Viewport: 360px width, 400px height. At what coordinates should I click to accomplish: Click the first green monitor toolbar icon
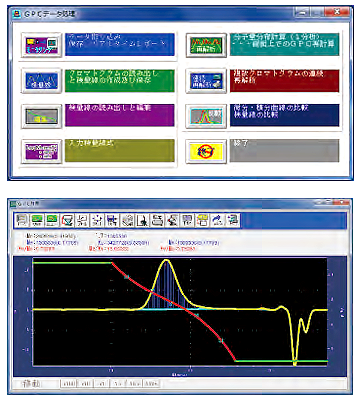click(37, 220)
